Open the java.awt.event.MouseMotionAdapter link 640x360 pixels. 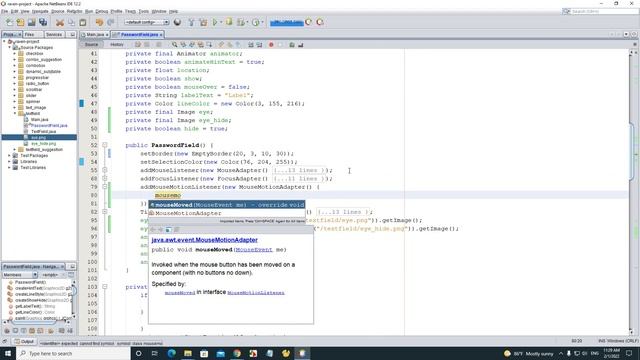point(204,240)
